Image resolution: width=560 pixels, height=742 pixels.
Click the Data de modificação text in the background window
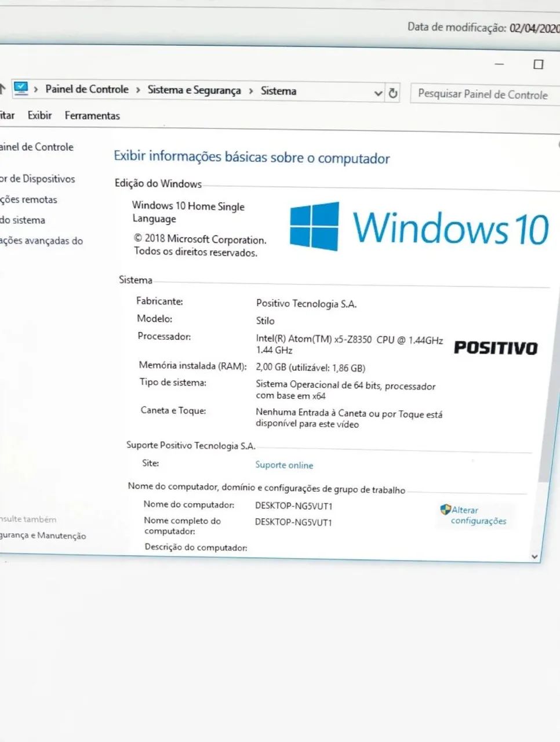tap(483, 27)
